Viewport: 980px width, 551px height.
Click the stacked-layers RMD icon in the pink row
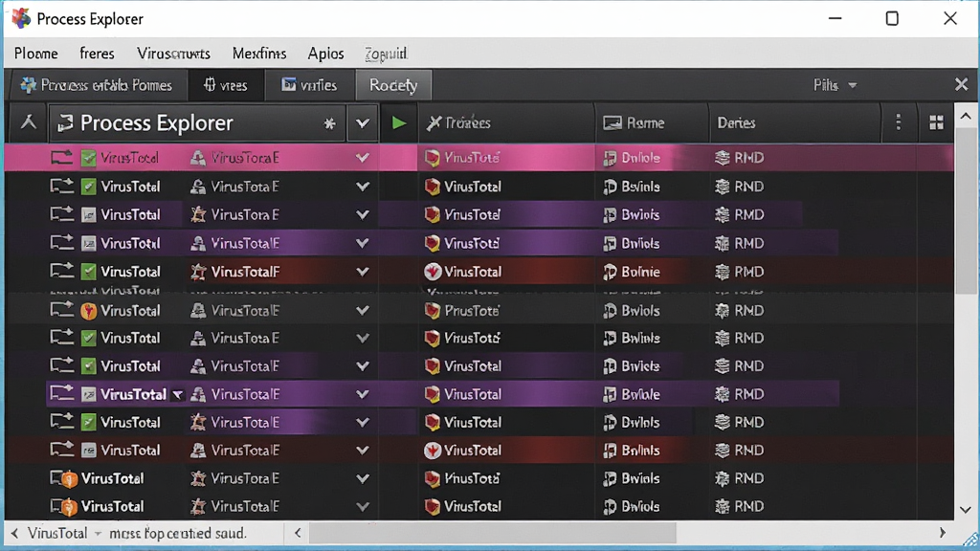pos(722,158)
